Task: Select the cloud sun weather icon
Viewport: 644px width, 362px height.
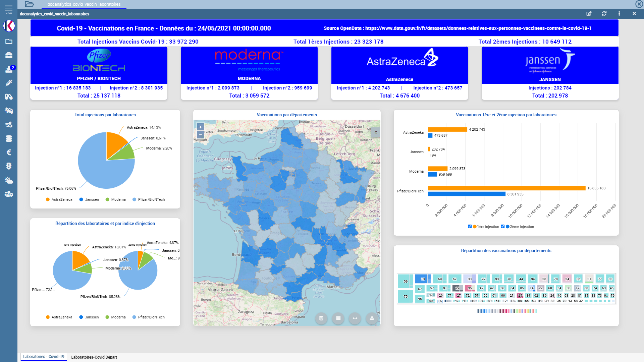Action: (x=9, y=180)
